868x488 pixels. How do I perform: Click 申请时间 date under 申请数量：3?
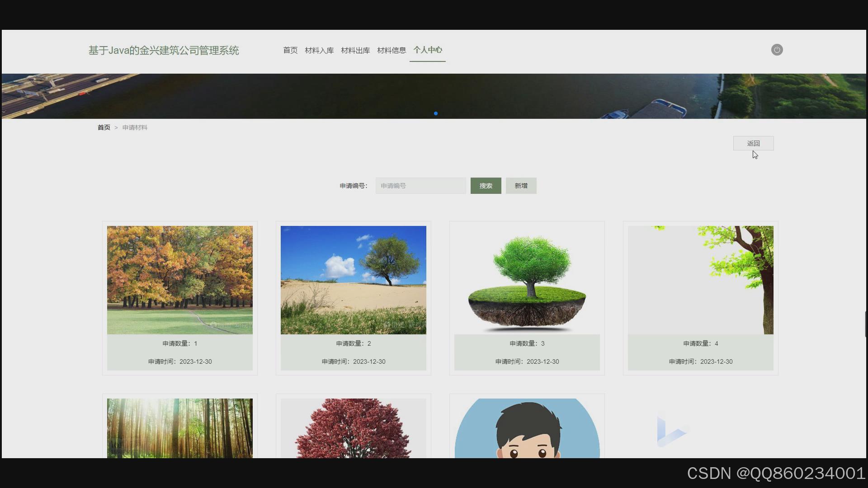click(x=527, y=361)
